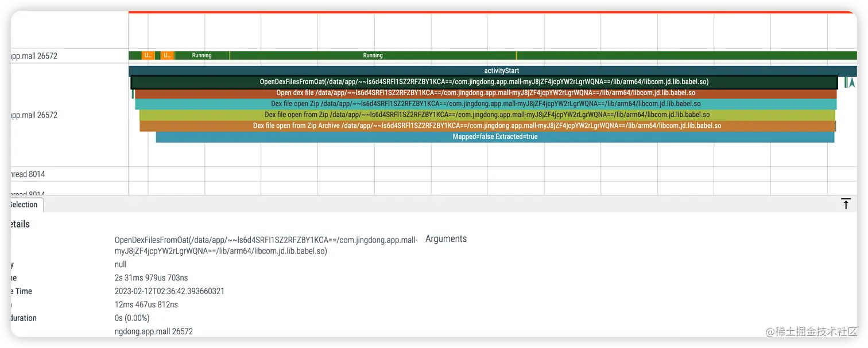Click the second orange 'U...' thread state slice
Viewport: 868px width, 348px height.
coord(167,56)
